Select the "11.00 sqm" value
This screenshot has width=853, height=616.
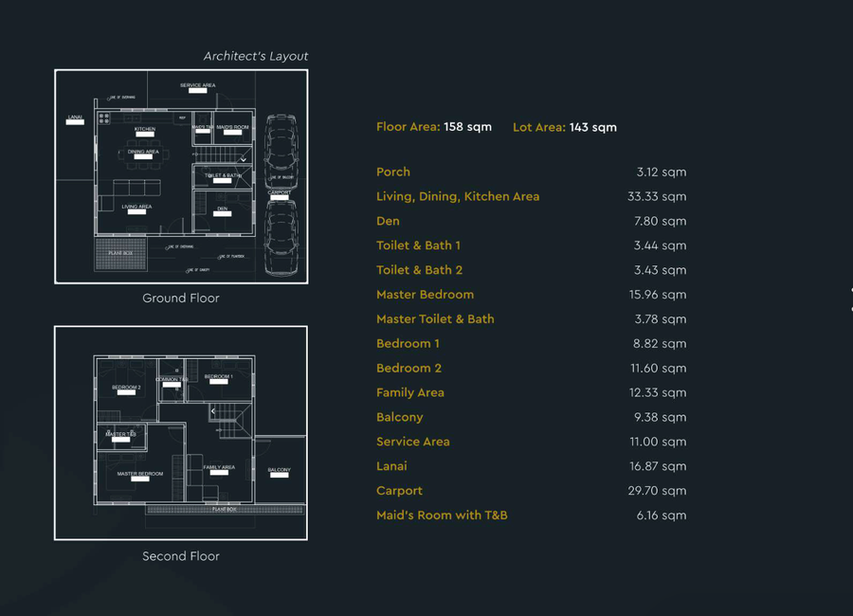(x=659, y=442)
